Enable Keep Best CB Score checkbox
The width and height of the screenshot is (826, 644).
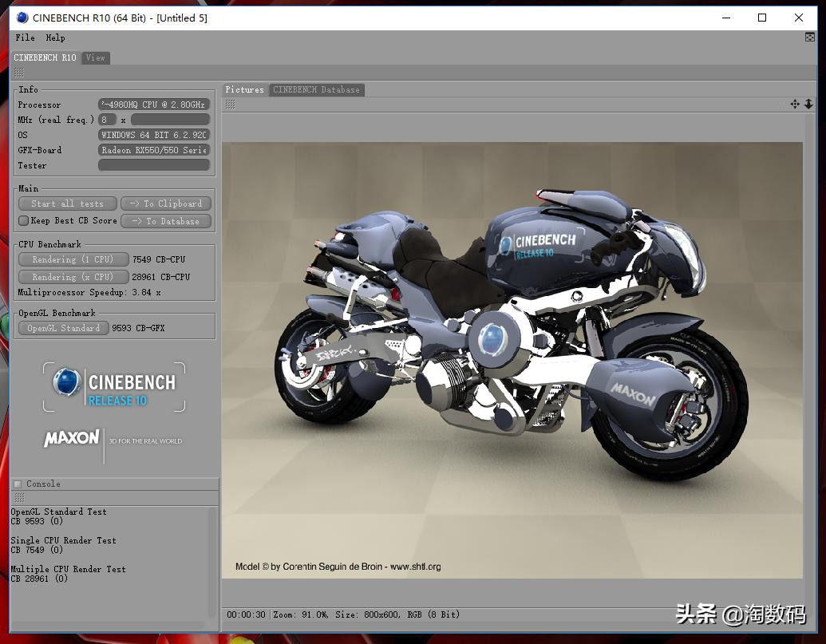[x=23, y=220]
